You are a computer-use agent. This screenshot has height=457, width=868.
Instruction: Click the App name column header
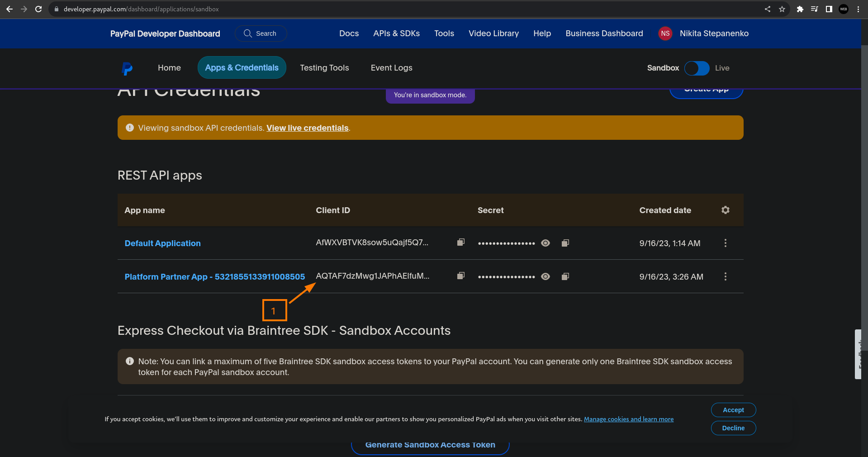pos(145,210)
